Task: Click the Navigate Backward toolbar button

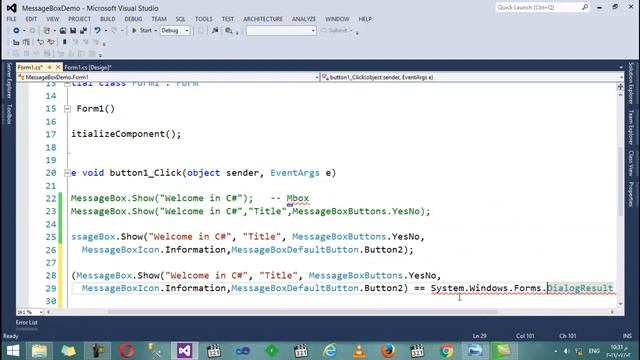Action: point(16,31)
